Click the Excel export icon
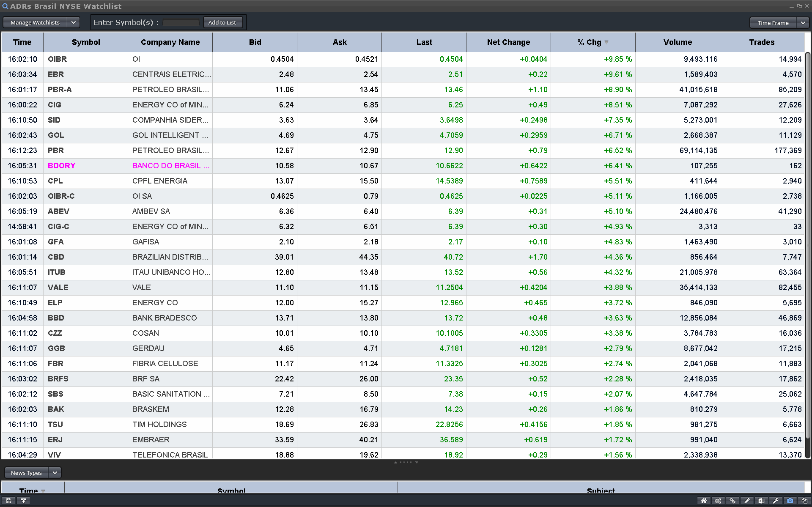Screen dimensions: 812x507 [761, 501]
